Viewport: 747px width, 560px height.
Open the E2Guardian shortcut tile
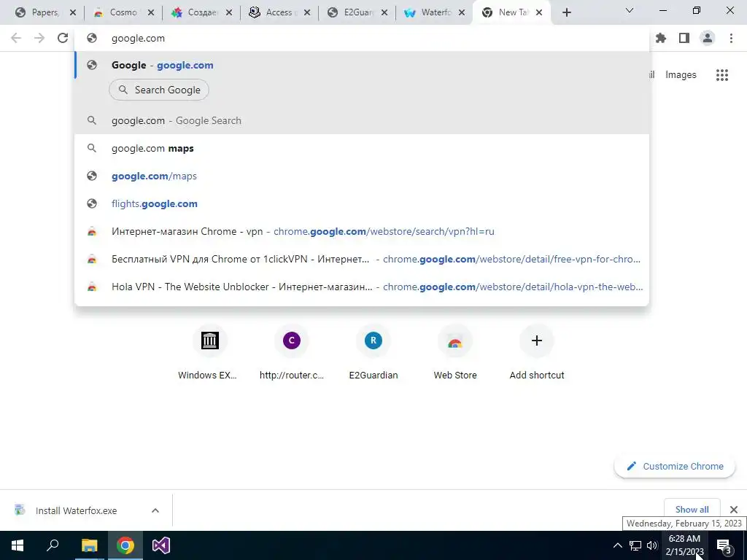point(373,353)
